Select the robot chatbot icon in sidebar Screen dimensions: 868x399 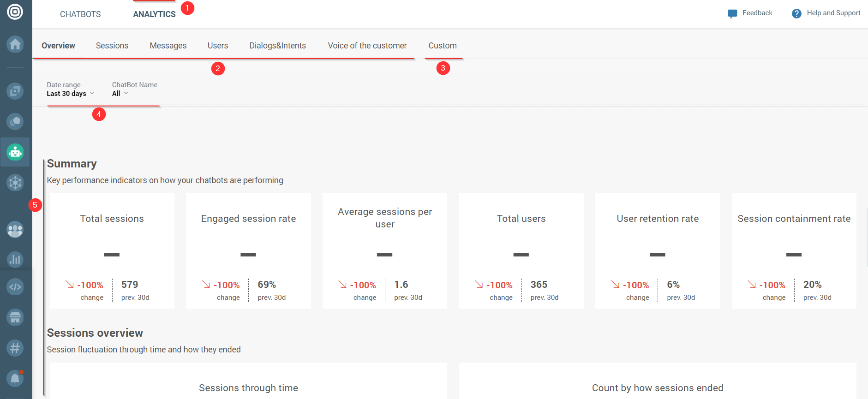coord(15,152)
